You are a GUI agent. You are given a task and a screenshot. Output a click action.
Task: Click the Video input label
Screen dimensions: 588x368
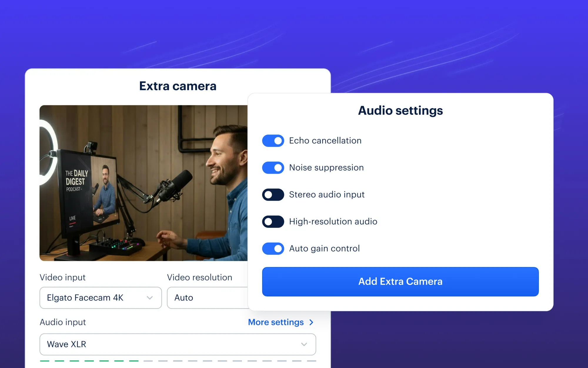(63, 277)
